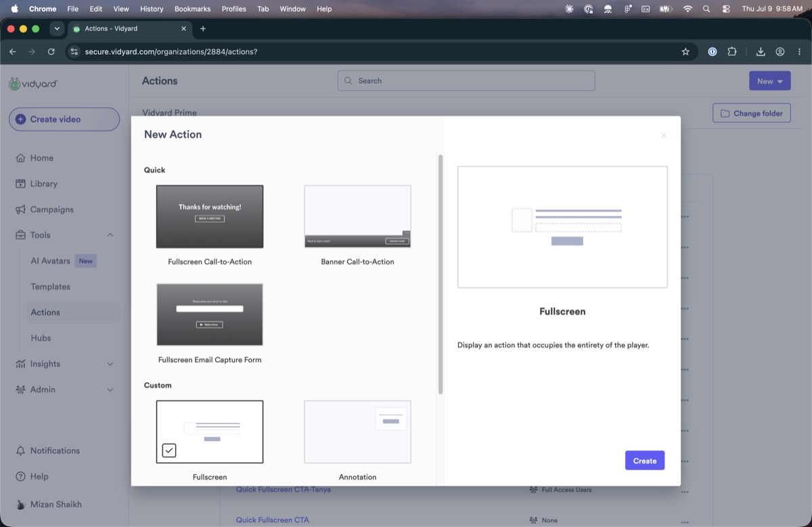Click the Help question mark icon
Image resolution: width=812 pixels, height=527 pixels.
click(x=20, y=476)
